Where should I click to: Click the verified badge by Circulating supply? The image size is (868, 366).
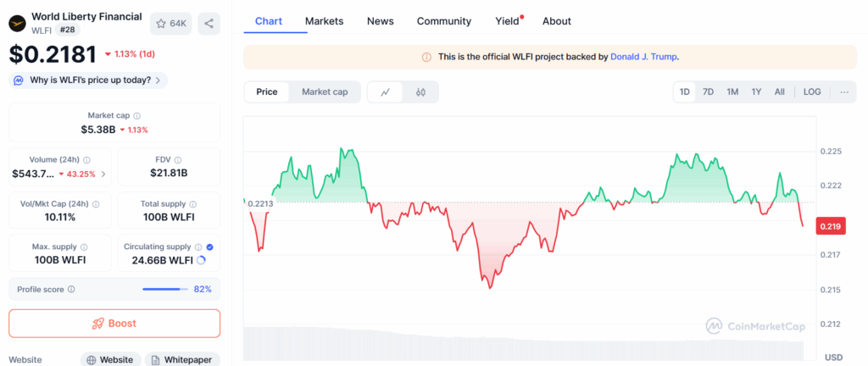[x=210, y=247]
